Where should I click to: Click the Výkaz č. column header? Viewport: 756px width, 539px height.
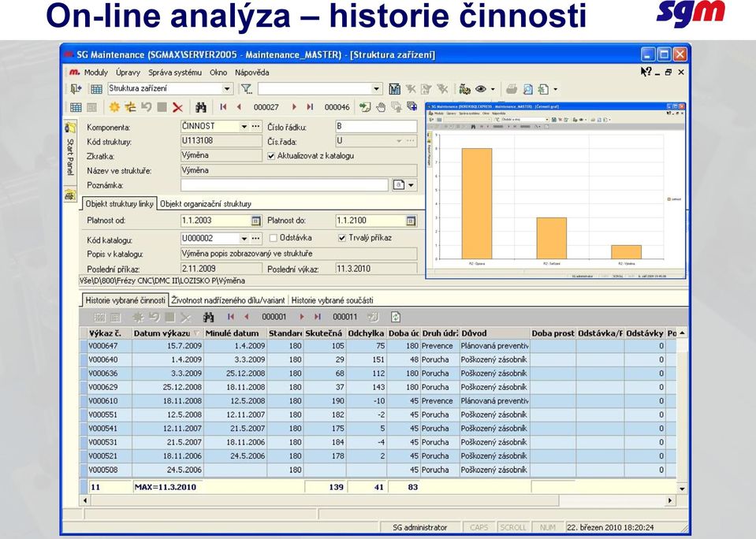tap(110, 333)
